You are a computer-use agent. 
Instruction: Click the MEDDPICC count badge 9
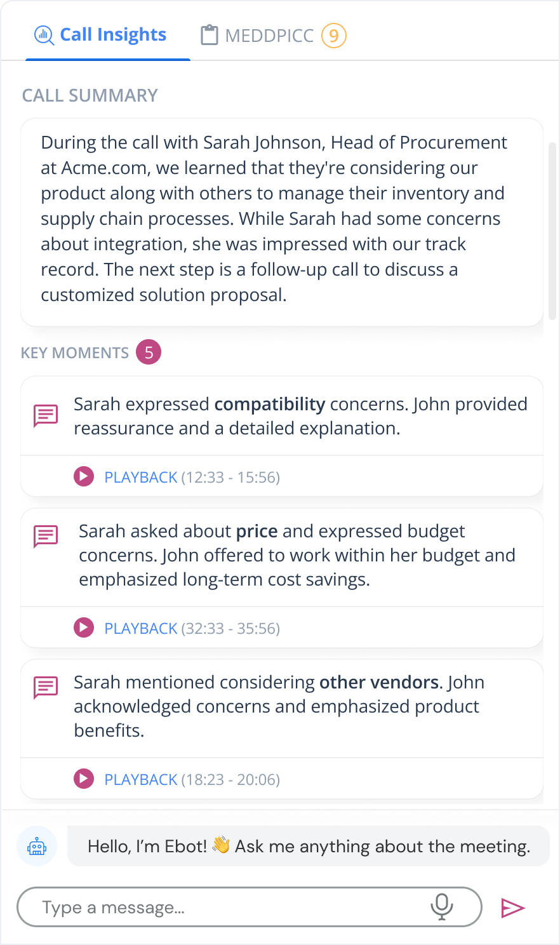tap(334, 36)
